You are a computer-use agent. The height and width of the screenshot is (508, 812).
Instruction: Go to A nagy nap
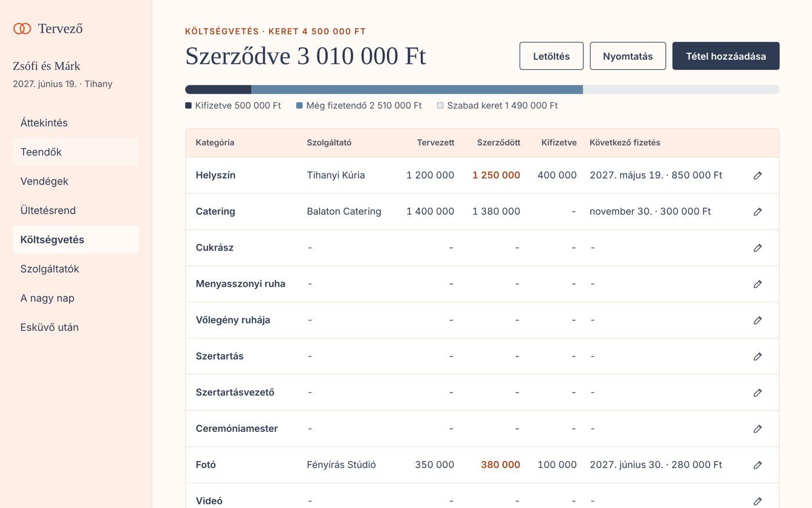[x=75, y=298]
